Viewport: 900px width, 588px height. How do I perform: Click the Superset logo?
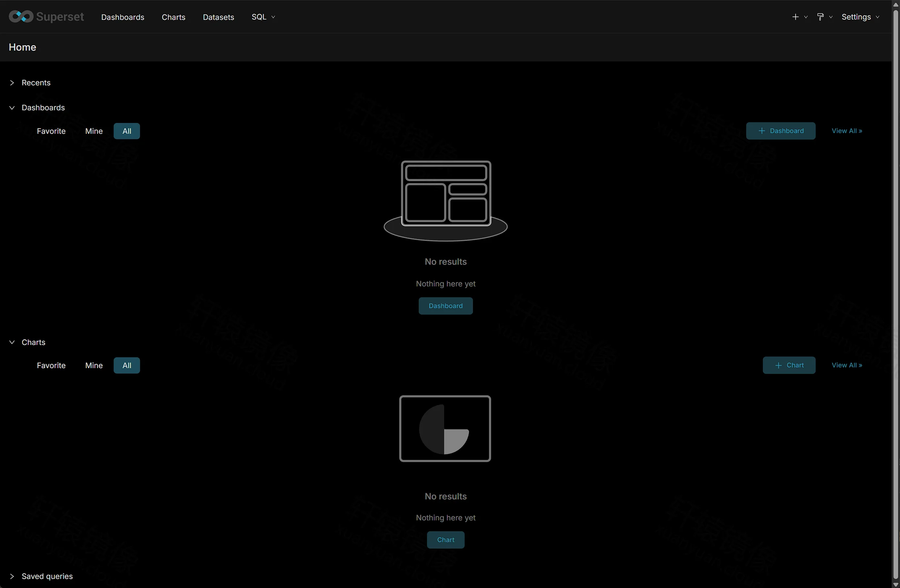46,17
